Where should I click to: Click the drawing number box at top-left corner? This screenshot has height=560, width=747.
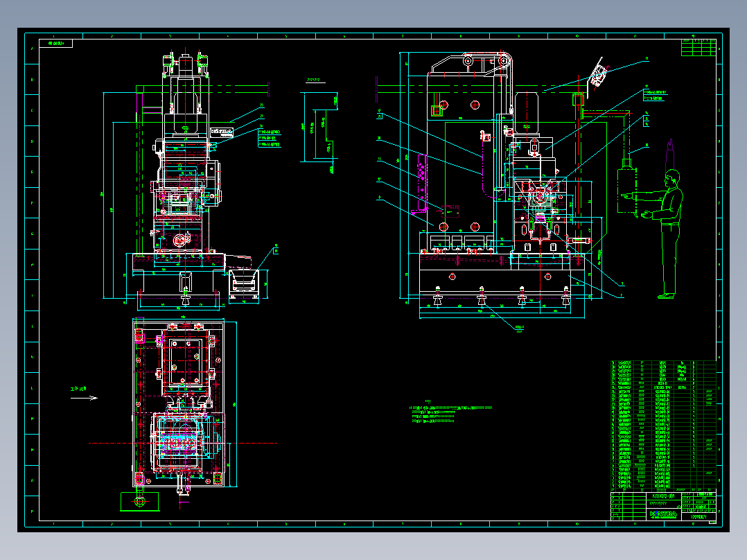(56, 44)
